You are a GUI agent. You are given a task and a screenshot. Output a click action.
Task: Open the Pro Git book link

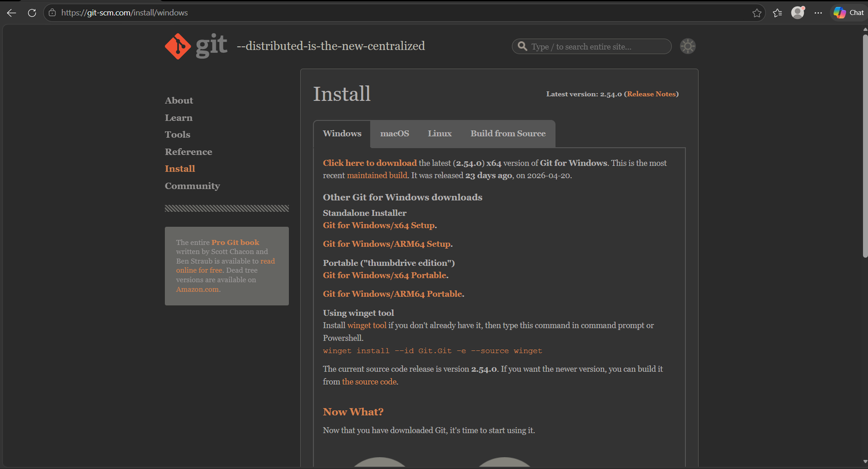click(x=235, y=243)
